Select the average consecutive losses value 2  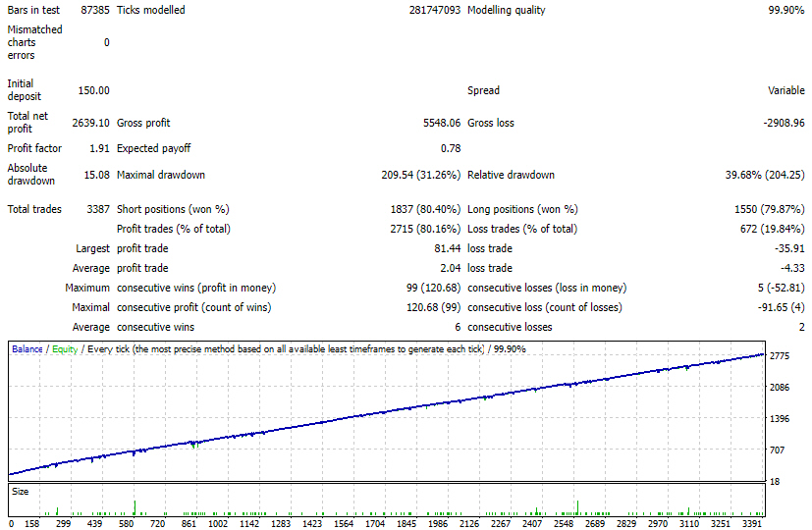click(801, 327)
